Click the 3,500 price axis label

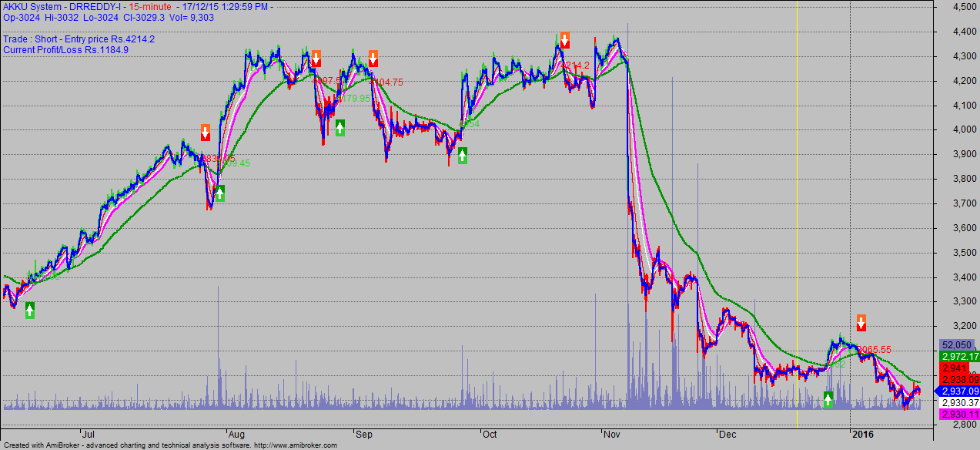(965, 253)
